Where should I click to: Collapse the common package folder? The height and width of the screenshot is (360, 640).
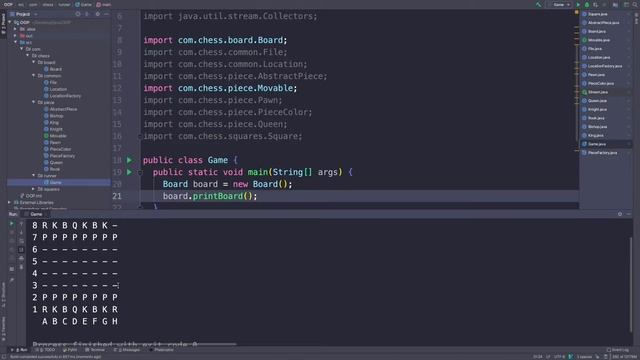34,76
